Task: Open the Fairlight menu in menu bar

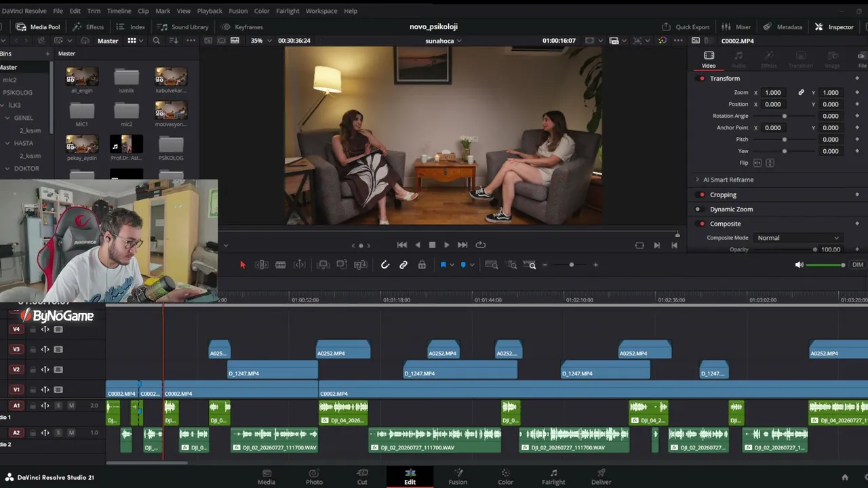Action: click(x=288, y=11)
